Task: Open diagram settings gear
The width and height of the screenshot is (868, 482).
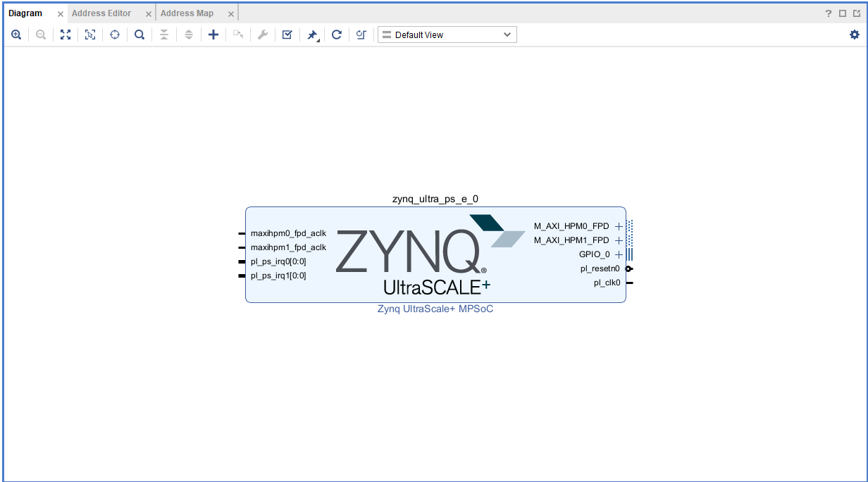Action: pyautogui.click(x=855, y=35)
